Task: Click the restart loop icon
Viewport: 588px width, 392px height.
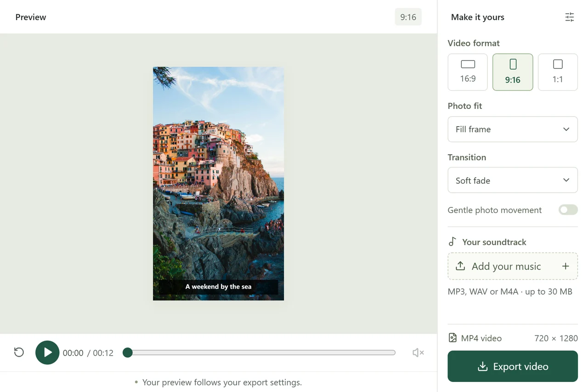Action: click(x=19, y=353)
